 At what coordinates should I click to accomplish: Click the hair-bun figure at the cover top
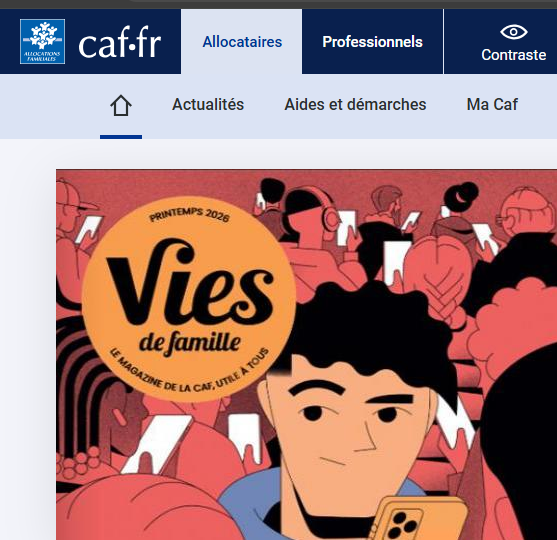pos(458,210)
